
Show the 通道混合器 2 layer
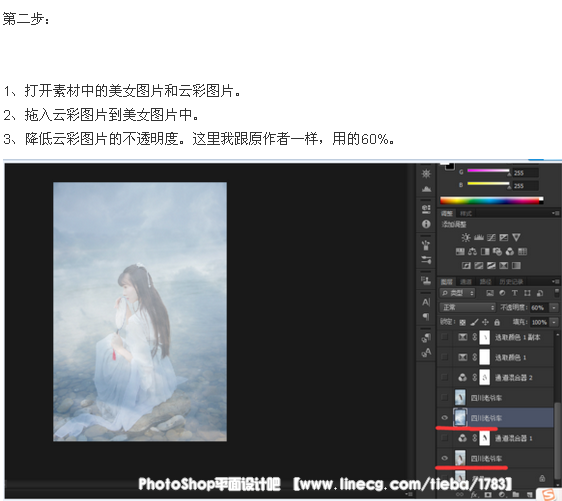pyautogui.click(x=444, y=377)
